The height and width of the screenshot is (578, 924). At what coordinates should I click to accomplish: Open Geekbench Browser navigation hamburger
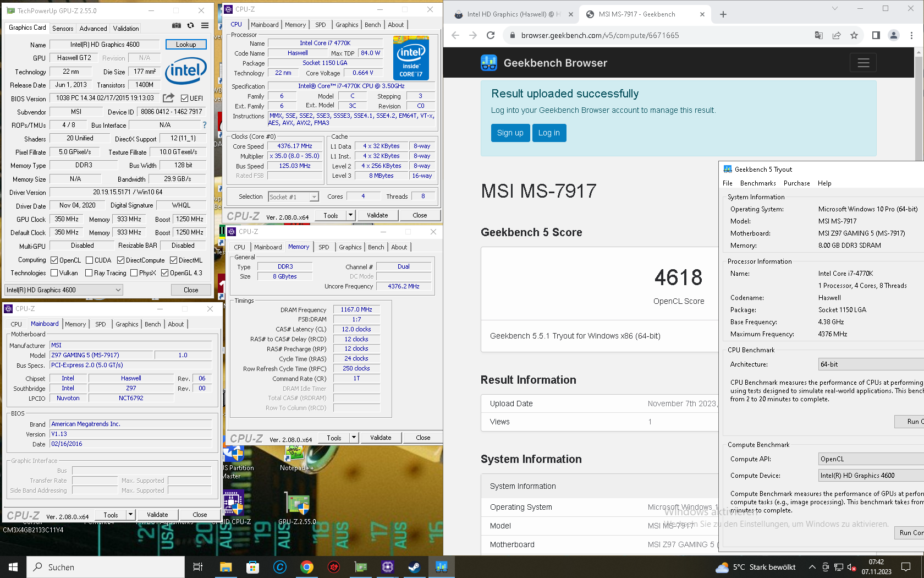click(x=863, y=63)
